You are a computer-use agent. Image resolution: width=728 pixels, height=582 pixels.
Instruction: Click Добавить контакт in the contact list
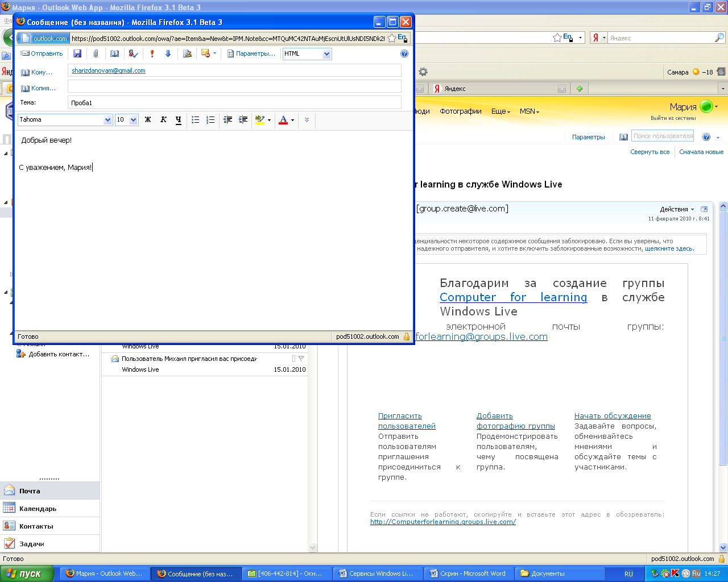point(53,354)
